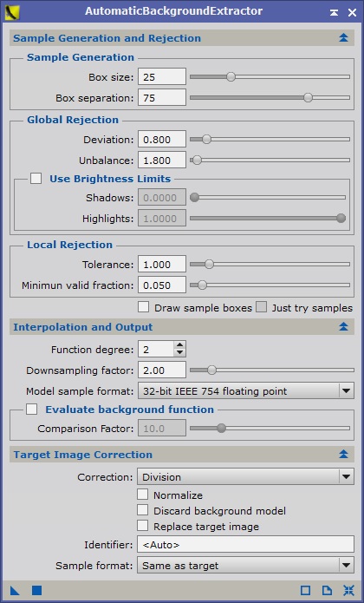Increase Function degree with up arrow
364x603 pixels.
tap(179, 345)
